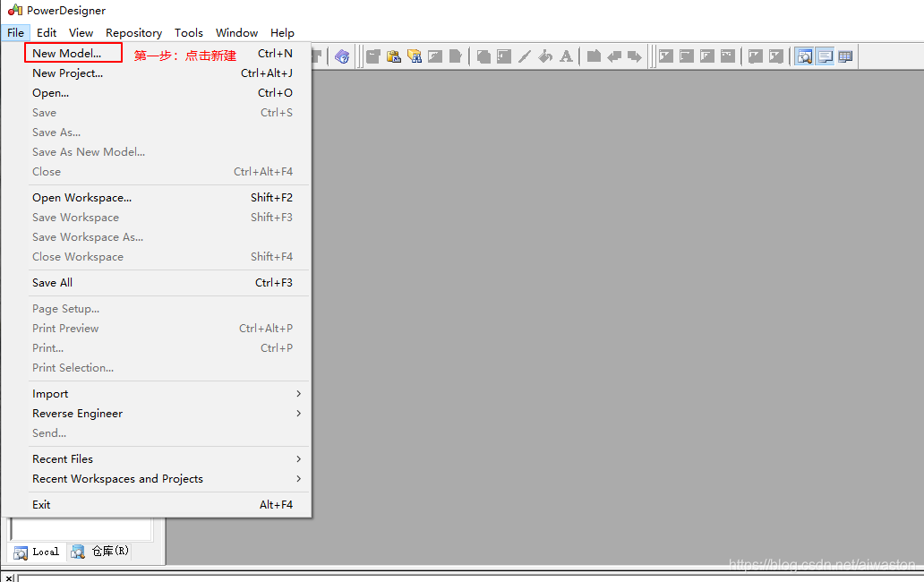Screen dimensions: 924x582
Task: Click the Local tab magnifier icon
Action: pyautogui.click(x=21, y=552)
